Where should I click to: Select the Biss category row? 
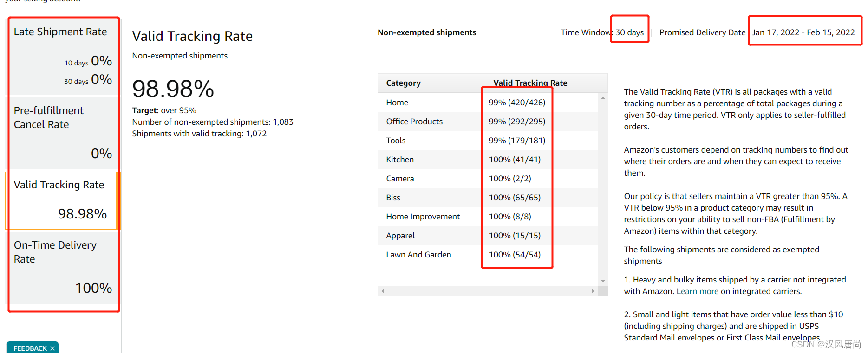tap(488, 197)
